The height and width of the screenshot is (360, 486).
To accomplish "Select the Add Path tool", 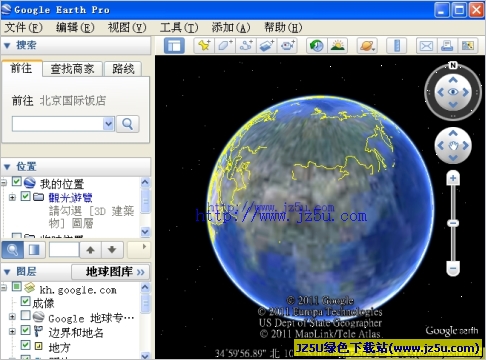I will click(x=246, y=45).
